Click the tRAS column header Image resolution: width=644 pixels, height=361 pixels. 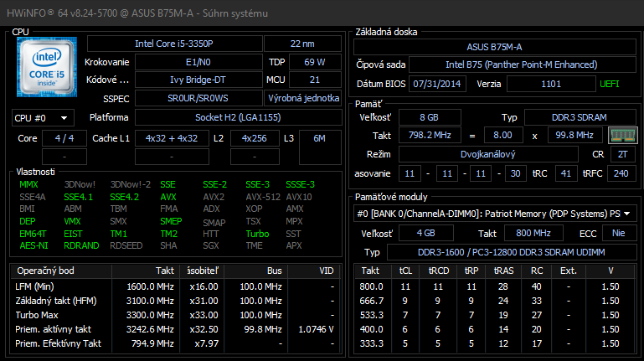click(x=505, y=271)
